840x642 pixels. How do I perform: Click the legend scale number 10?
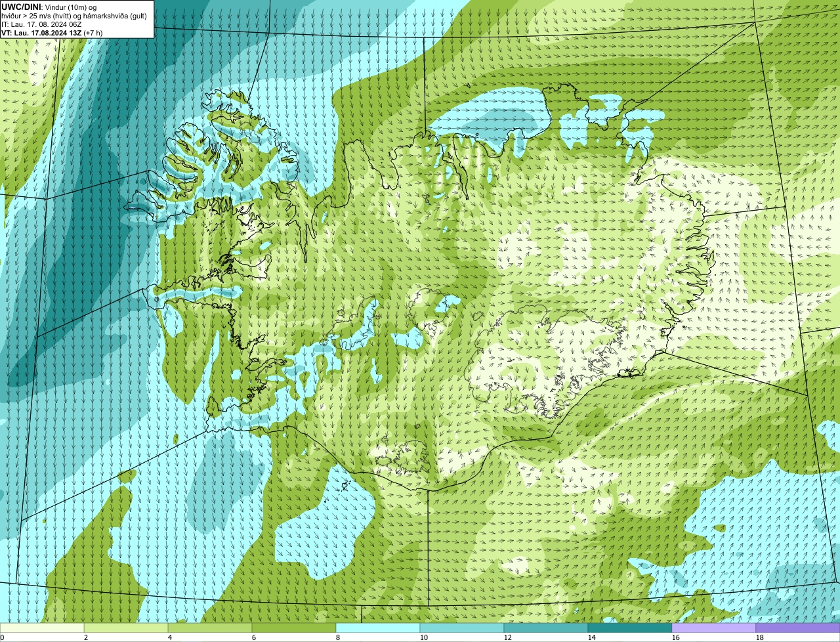[x=424, y=637]
